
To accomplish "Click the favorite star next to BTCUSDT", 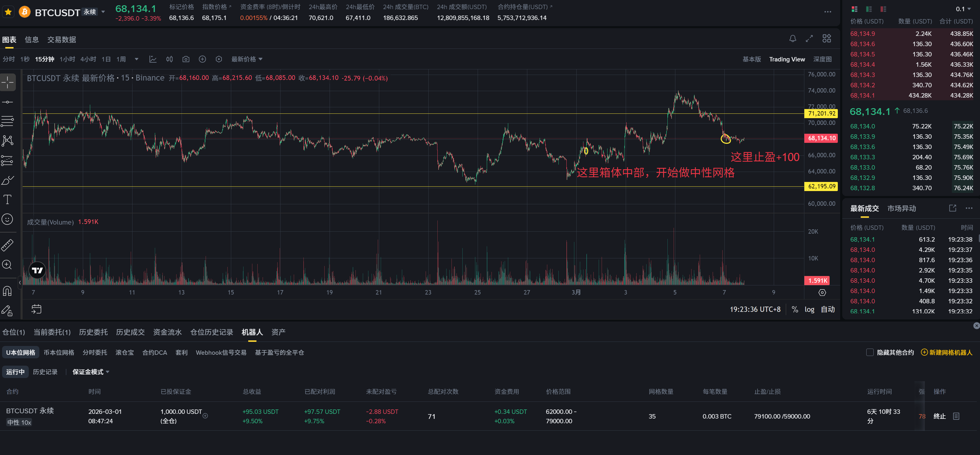I will (8, 12).
